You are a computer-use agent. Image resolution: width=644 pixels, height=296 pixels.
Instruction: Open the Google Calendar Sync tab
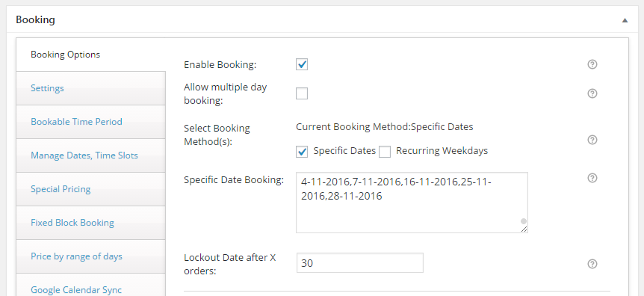coord(90,285)
